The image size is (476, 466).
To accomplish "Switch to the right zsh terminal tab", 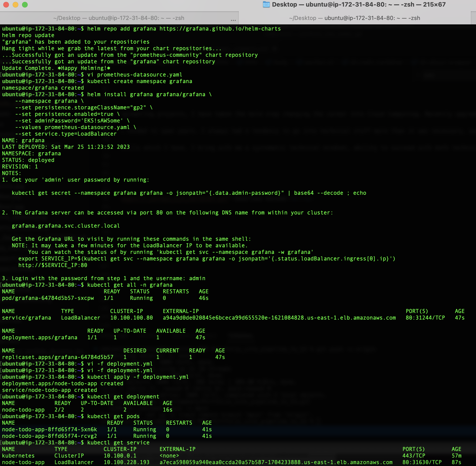I will pyautogui.click(x=354, y=18).
